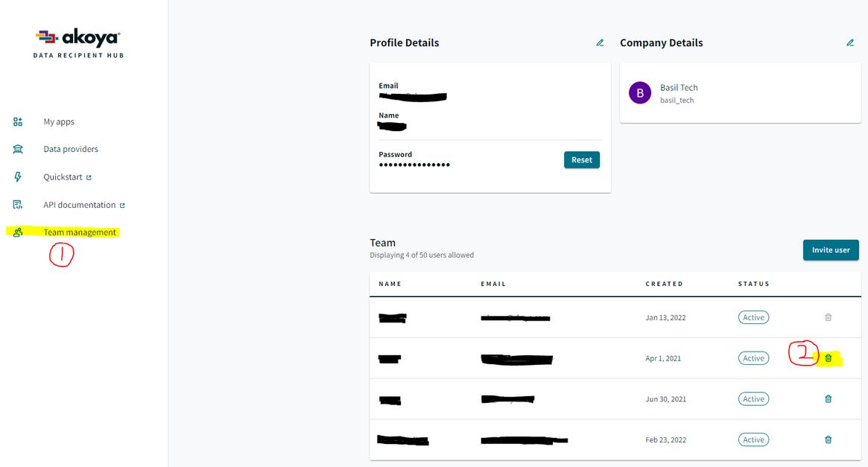This screenshot has height=467, width=868.
Task: Click the Basil Tech company avatar
Action: point(640,93)
